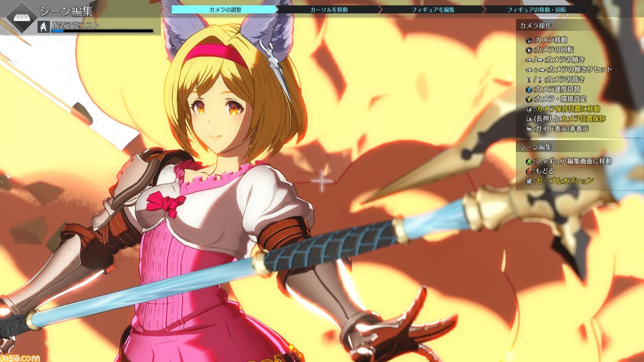The height and width of the screenshot is (362, 644).
Task: Click the A button icon for フィギュア編集画面に移動
Action: [529, 161]
